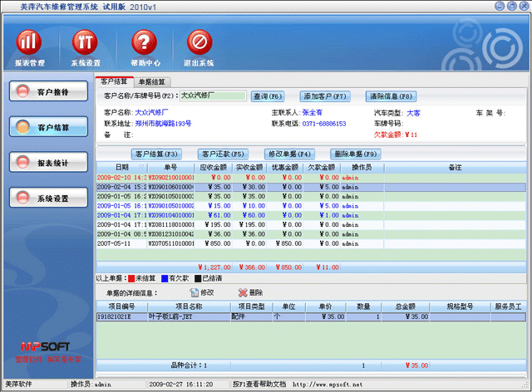
Task: Click the red 未结算 legend swatch
Action: tap(130, 278)
